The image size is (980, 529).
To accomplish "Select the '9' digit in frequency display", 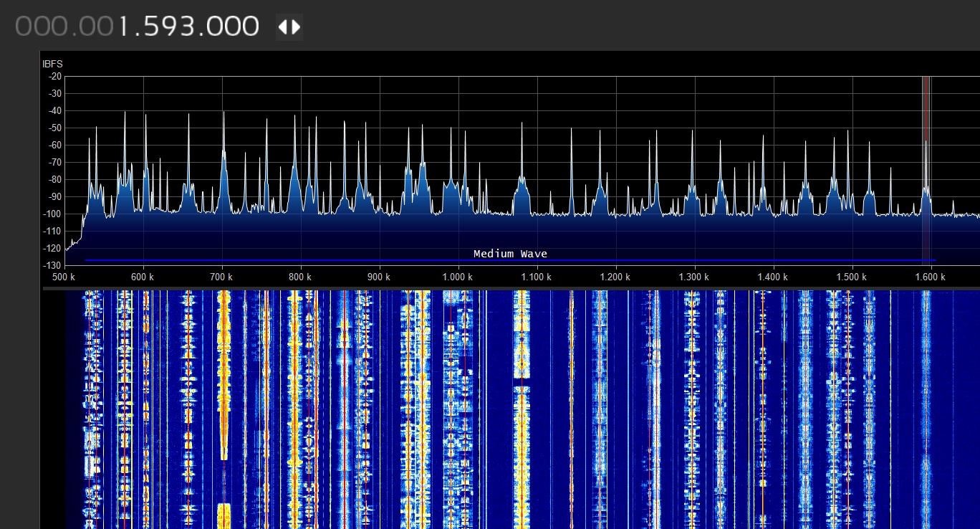I will [x=168, y=27].
